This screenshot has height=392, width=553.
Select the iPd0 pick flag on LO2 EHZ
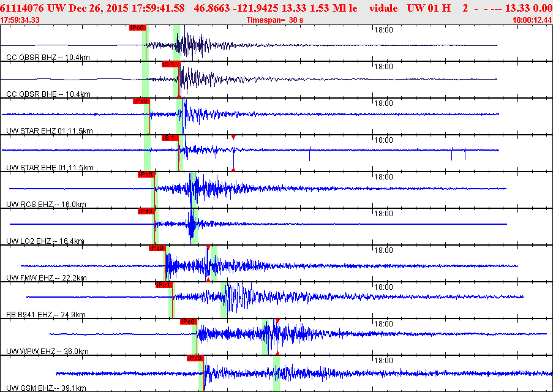pyautogui.click(x=146, y=211)
